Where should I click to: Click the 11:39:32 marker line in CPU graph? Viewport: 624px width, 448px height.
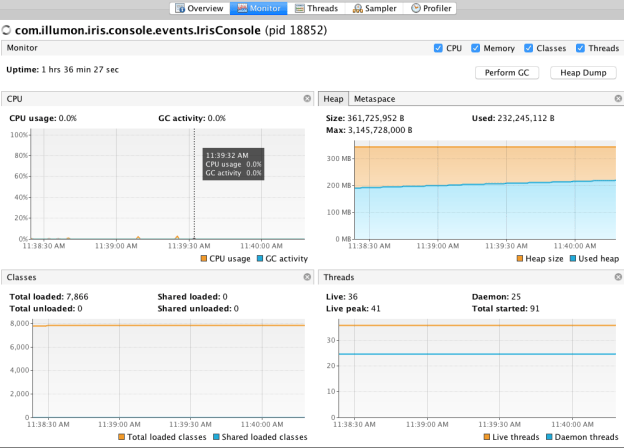point(194,200)
